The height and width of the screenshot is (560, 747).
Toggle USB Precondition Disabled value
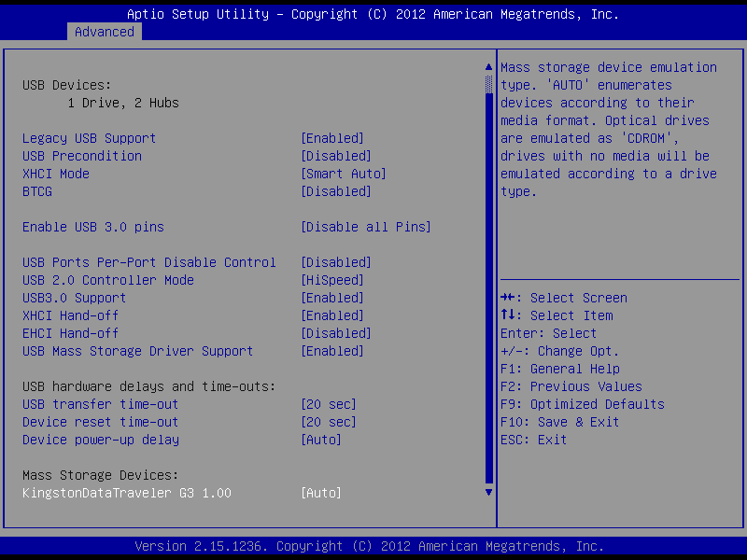(335, 156)
